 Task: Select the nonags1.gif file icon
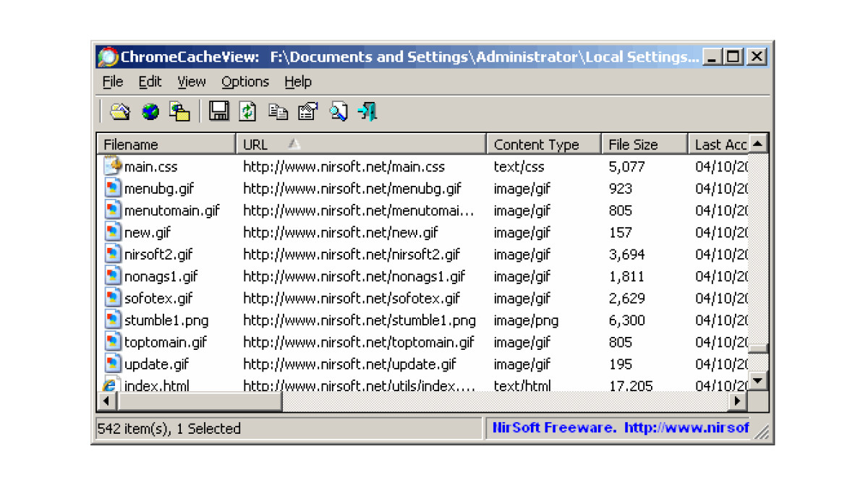click(x=112, y=276)
